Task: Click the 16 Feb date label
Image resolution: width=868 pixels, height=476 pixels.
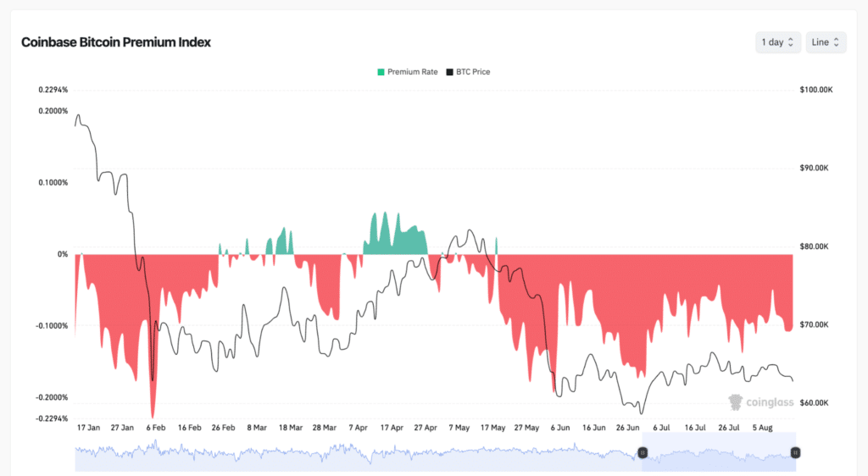Action: tap(190, 428)
